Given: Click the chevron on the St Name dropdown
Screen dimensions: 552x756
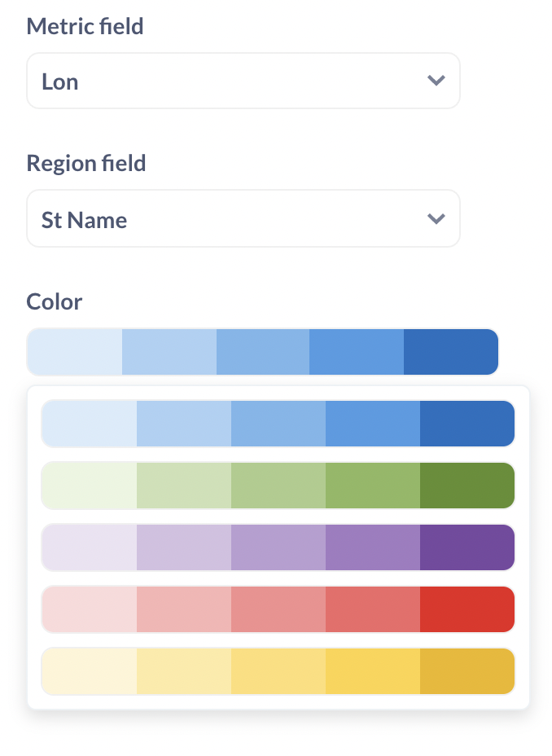Looking at the screenshot, I should [x=436, y=218].
